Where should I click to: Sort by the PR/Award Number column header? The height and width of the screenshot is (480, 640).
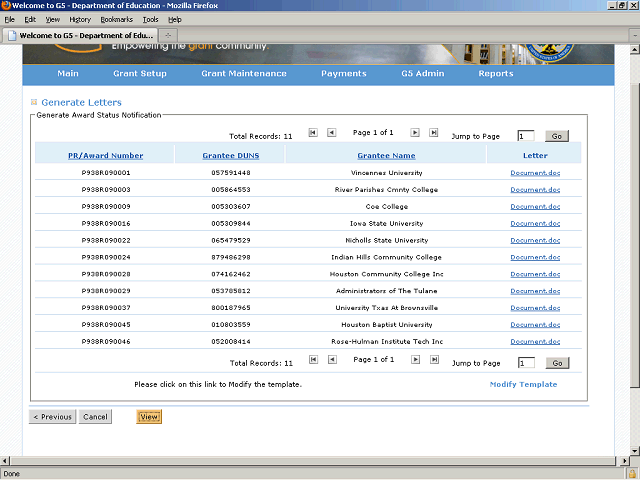[x=105, y=156]
